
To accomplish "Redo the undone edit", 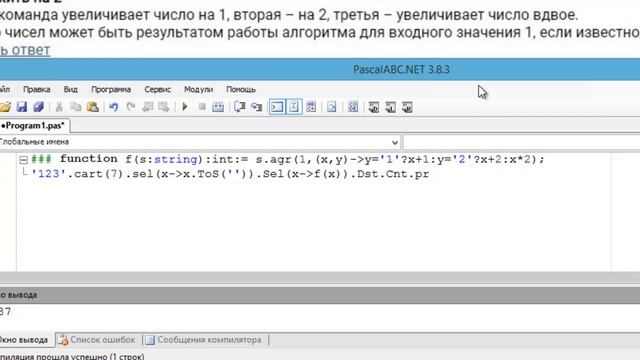I will coord(131,107).
